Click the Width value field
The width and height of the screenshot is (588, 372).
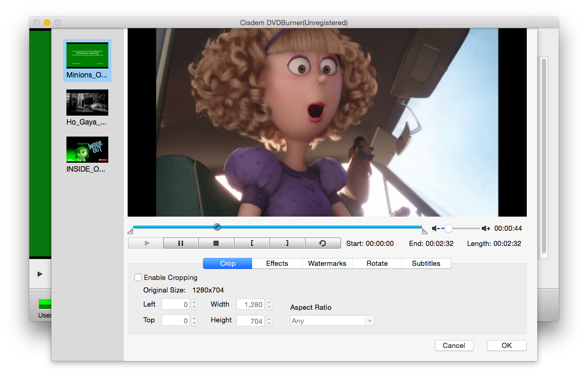pos(251,305)
